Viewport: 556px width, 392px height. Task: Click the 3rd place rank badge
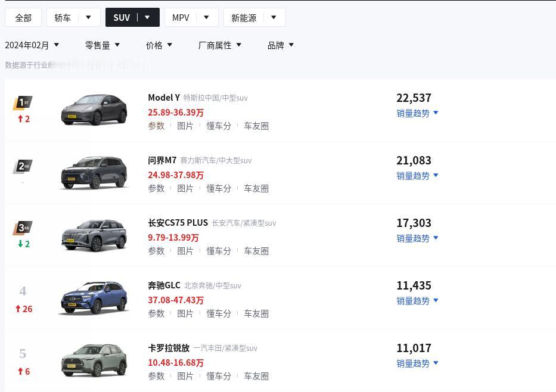point(23,228)
